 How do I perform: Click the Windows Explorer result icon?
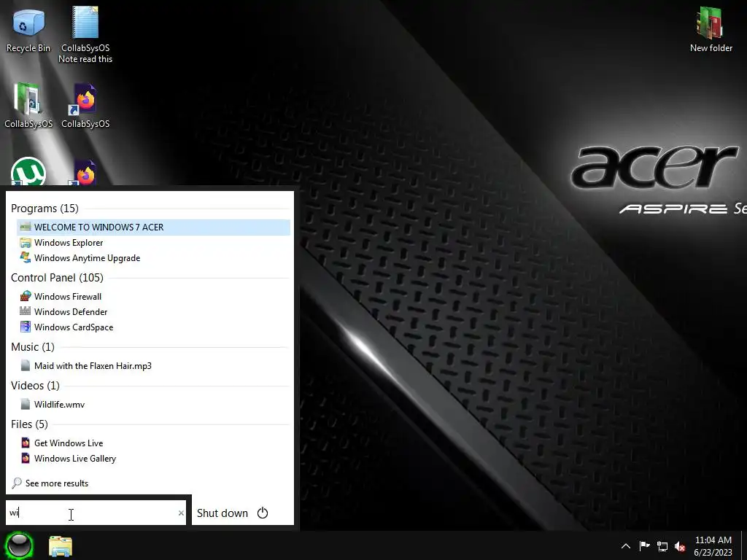[x=26, y=242]
